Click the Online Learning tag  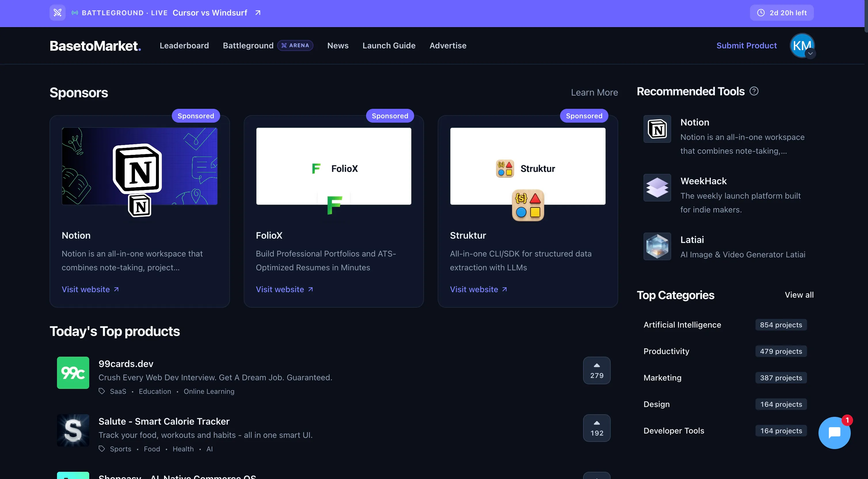click(209, 391)
